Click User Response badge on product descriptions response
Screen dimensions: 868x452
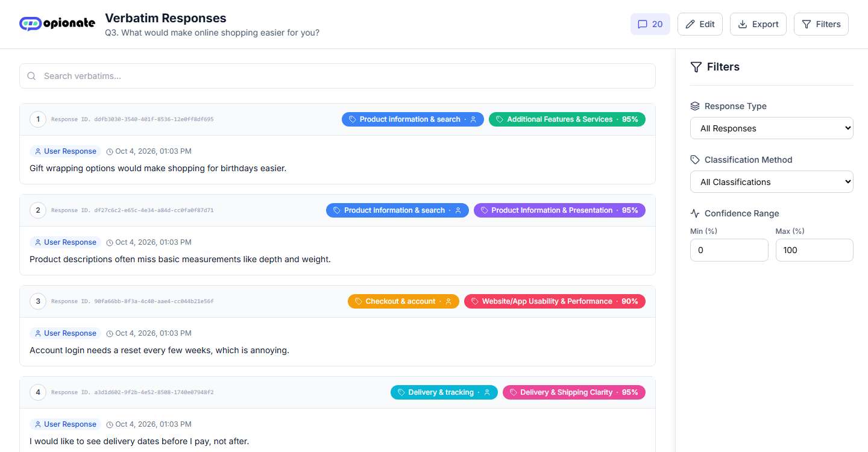[65, 242]
